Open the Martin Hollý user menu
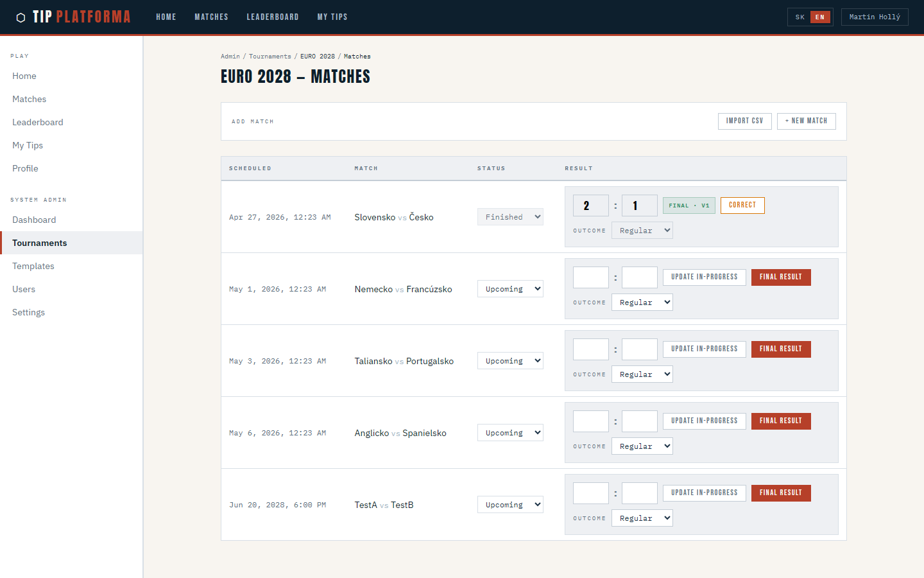 [x=874, y=17]
